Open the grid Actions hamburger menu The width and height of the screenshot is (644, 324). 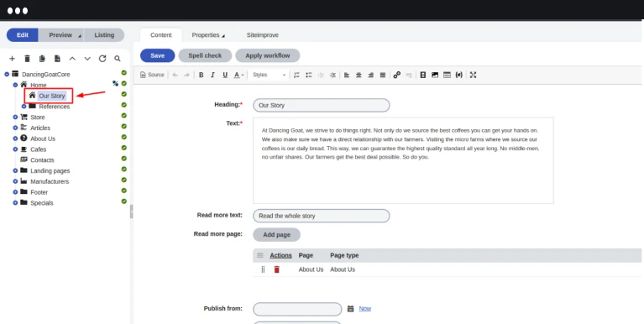(260, 255)
